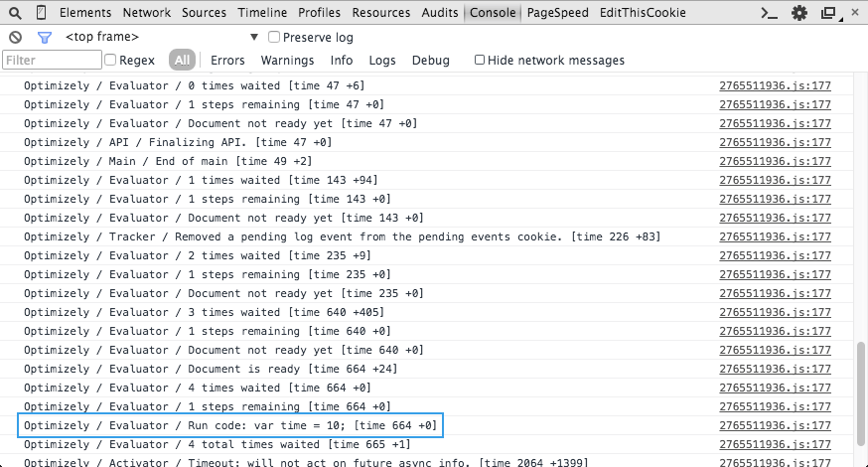Viewport: 868px width, 467px height.
Task: Tick the Regex checkbox
Action: click(110, 61)
